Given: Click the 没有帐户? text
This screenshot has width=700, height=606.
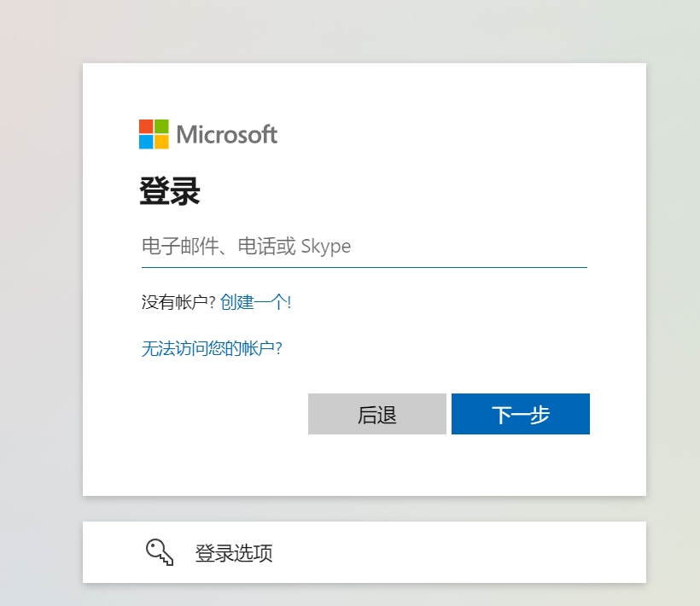Looking at the screenshot, I should point(178,302).
